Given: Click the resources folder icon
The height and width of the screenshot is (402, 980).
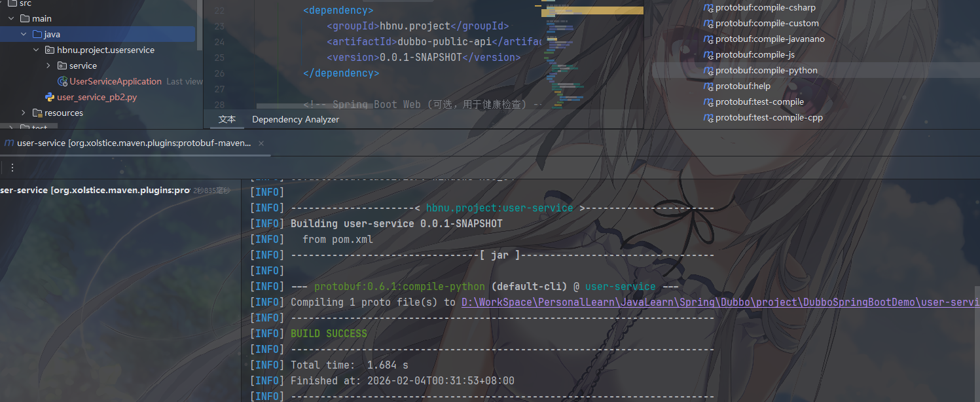Looking at the screenshot, I should tap(37, 113).
